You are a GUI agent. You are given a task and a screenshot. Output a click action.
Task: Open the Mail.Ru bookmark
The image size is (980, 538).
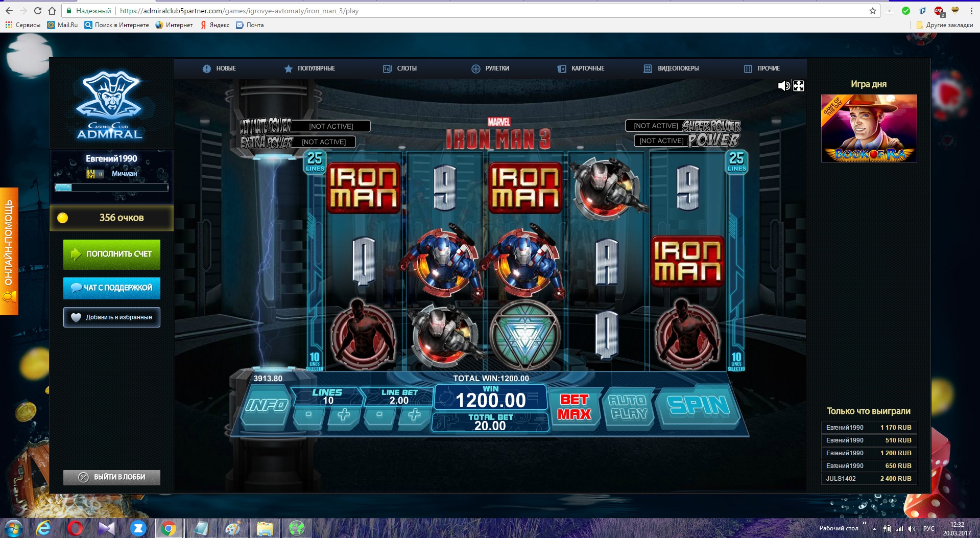click(62, 25)
